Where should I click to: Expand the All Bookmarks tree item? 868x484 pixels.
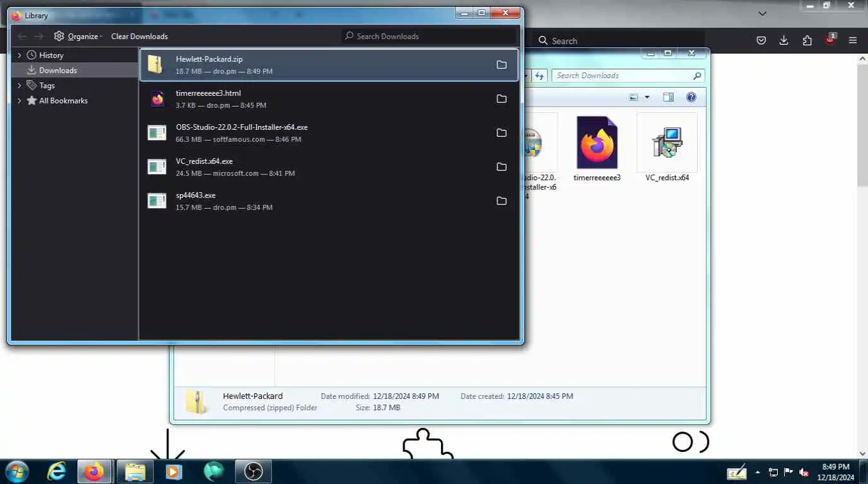(x=20, y=101)
